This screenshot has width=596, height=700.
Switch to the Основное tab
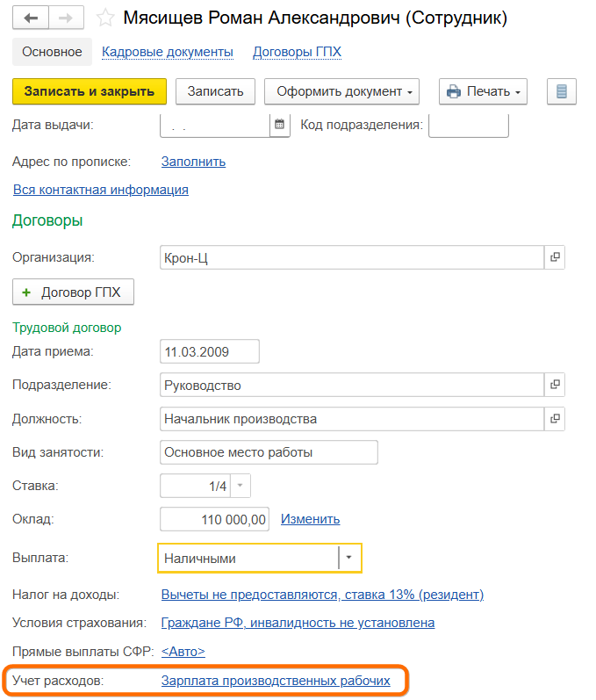(52, 52)
